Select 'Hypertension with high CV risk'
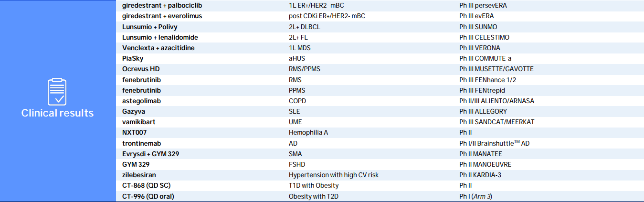This screenshot has width=644, height=202. [334, 175]
